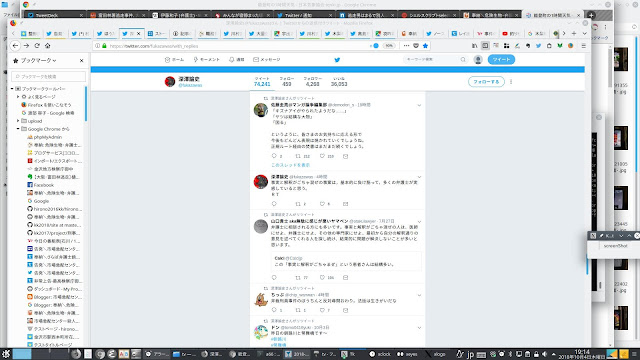Retweet the tweet with 77 retweets
The width and height of the screenshot is (640, 360).
point(298,278)
